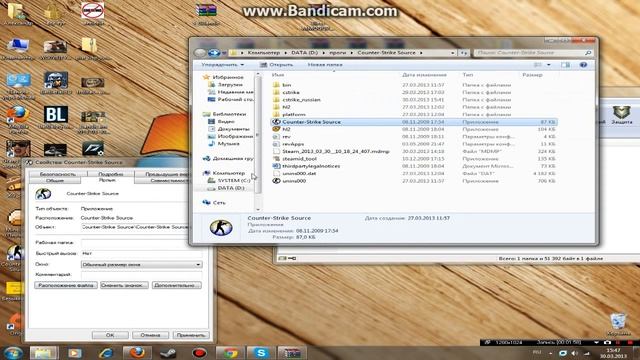Select DATA (D:) drive in navigation pane
The image size is (640, 360).
[x=231, y=188]
